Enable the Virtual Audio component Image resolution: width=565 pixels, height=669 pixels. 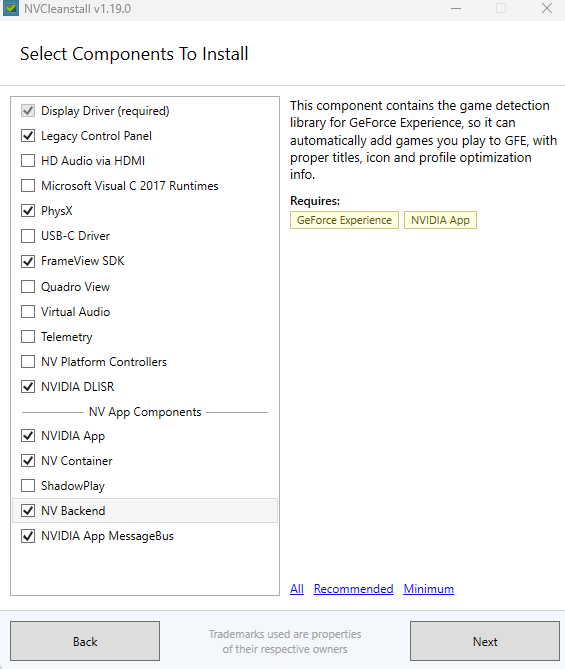(28, 312)
